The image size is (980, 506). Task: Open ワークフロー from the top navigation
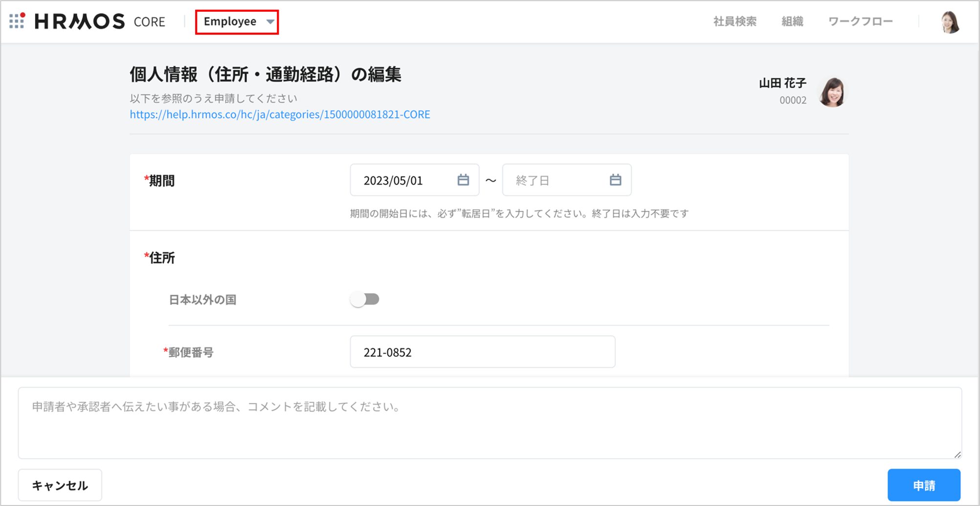click(860, 22)
